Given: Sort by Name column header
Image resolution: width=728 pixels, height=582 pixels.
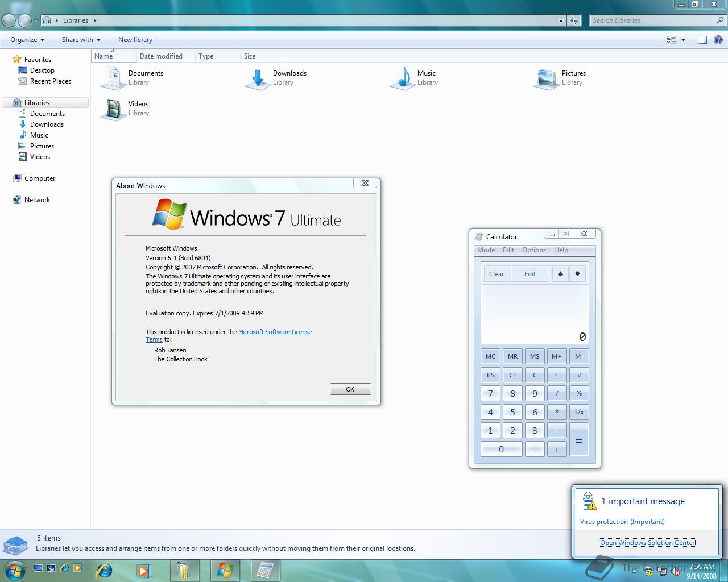Looking at the screenshot, I should tap(114, 56).
